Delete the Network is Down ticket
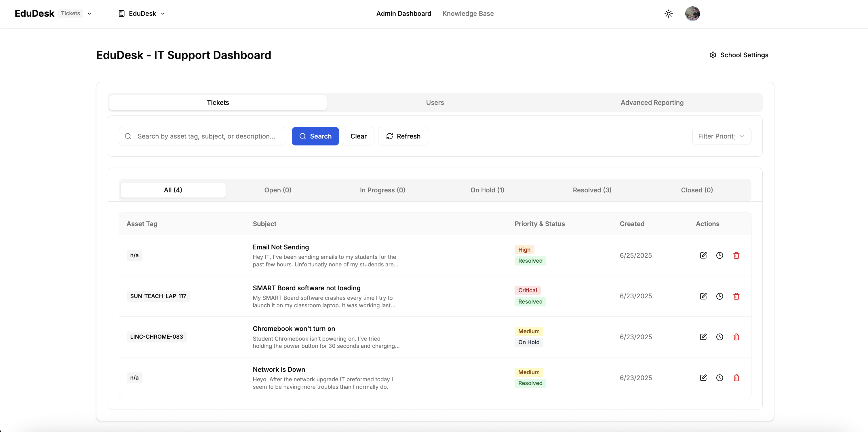This screenshot has height=432, width=868. coord(736,378)
